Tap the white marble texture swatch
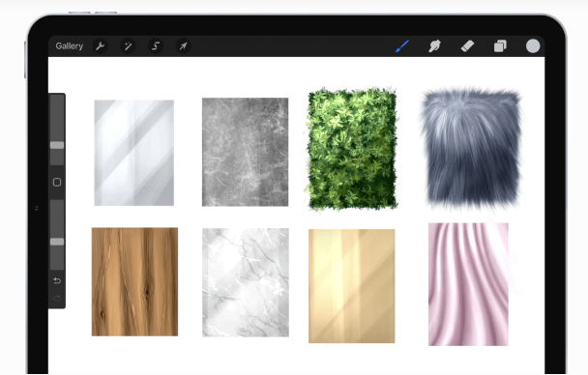 point(246,282)
